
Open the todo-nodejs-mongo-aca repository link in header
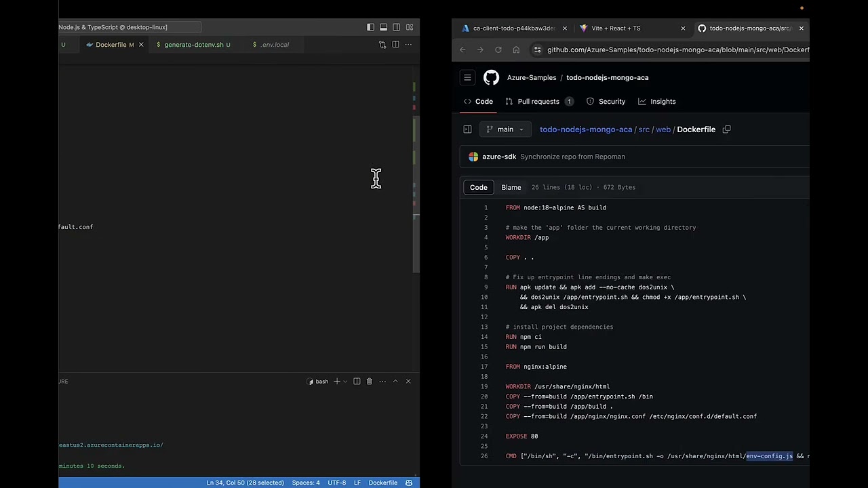tap(607, 78)
